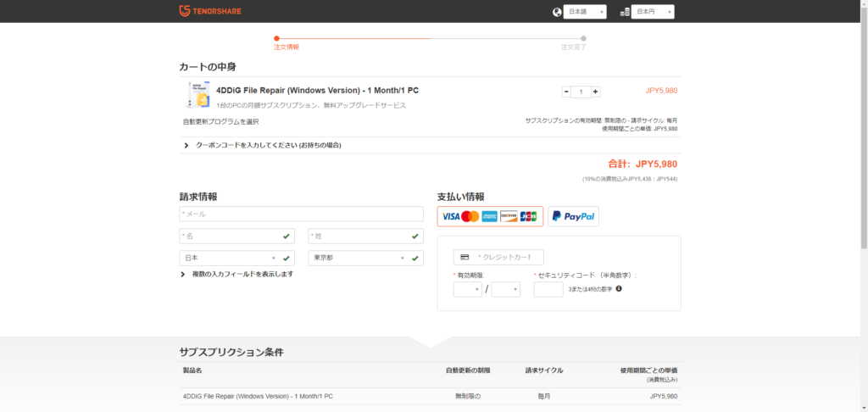Open the 日本円 currency dropdown
This screenshot has height=412, width=868.
coord(654,12)
